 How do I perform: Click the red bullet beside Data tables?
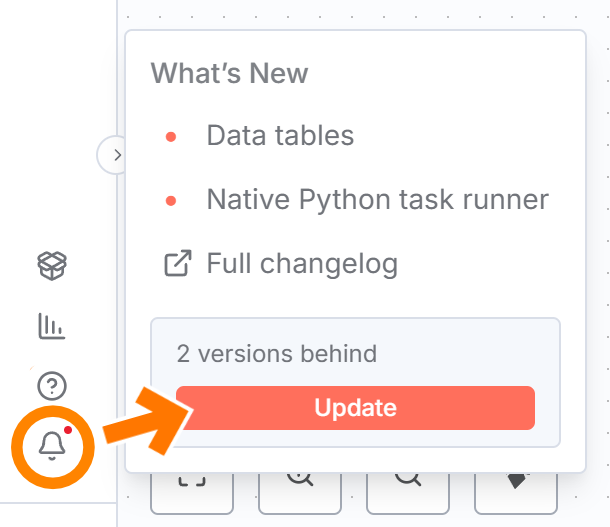[171, 136]
